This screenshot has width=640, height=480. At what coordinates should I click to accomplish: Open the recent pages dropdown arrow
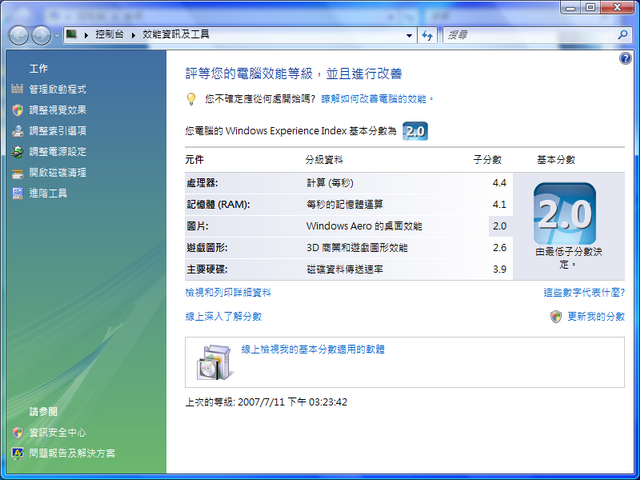coord(57,36)
